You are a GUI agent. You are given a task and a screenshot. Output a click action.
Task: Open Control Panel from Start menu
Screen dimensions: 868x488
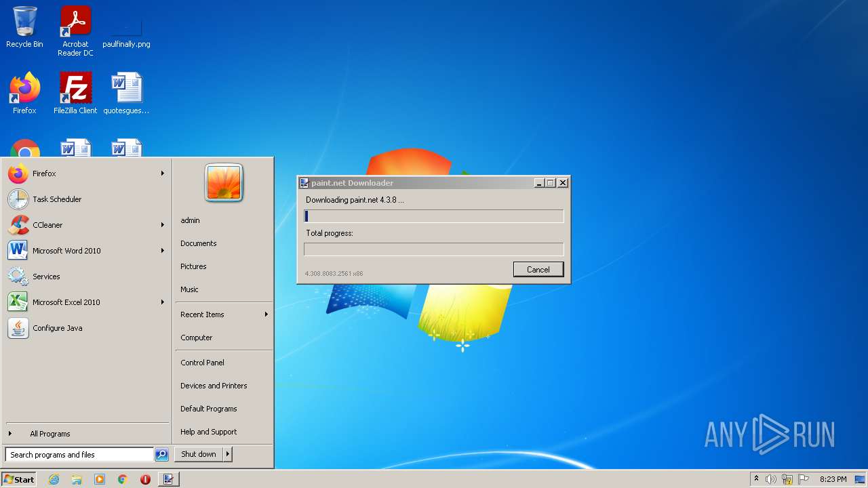(224, 363)
